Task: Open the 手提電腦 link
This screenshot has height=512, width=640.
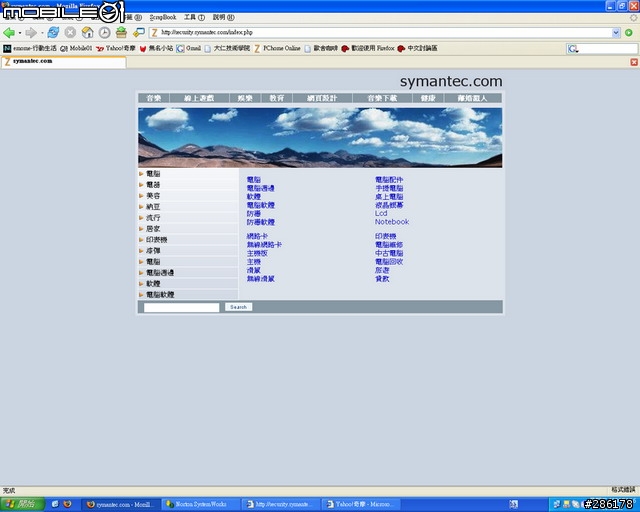Action: [389, 188]
